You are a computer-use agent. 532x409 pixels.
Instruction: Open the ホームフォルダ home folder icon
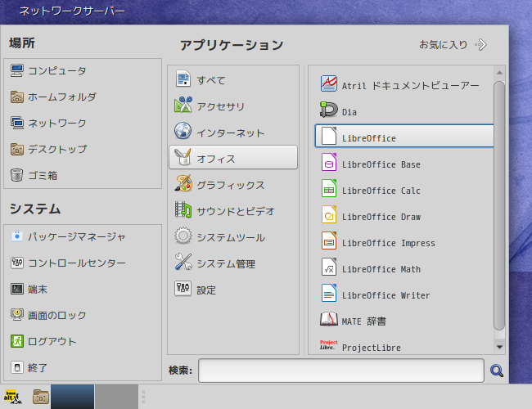(x=16, y=97)
